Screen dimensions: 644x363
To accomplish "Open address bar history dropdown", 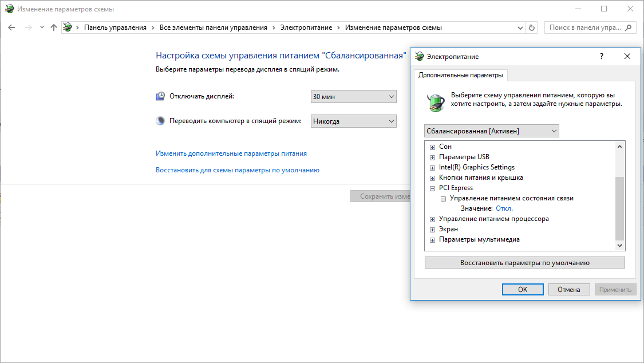I will (x=520, y=27).
